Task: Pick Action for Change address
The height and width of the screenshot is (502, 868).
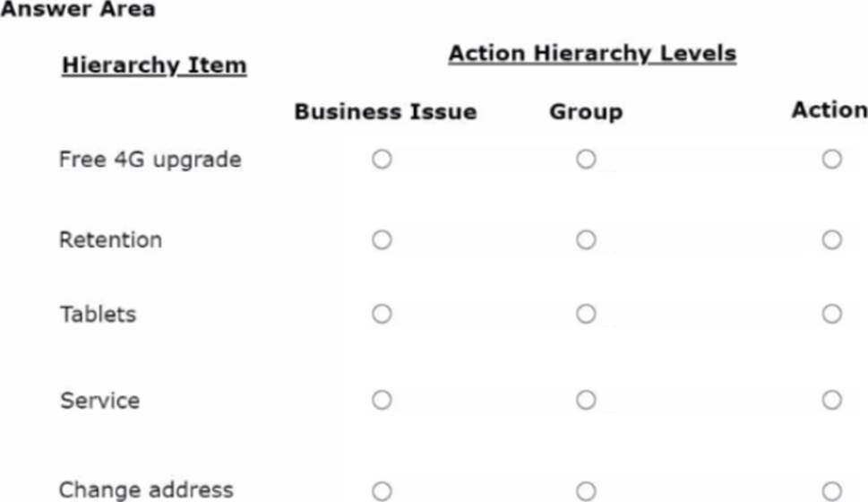Action: [831, 490]
